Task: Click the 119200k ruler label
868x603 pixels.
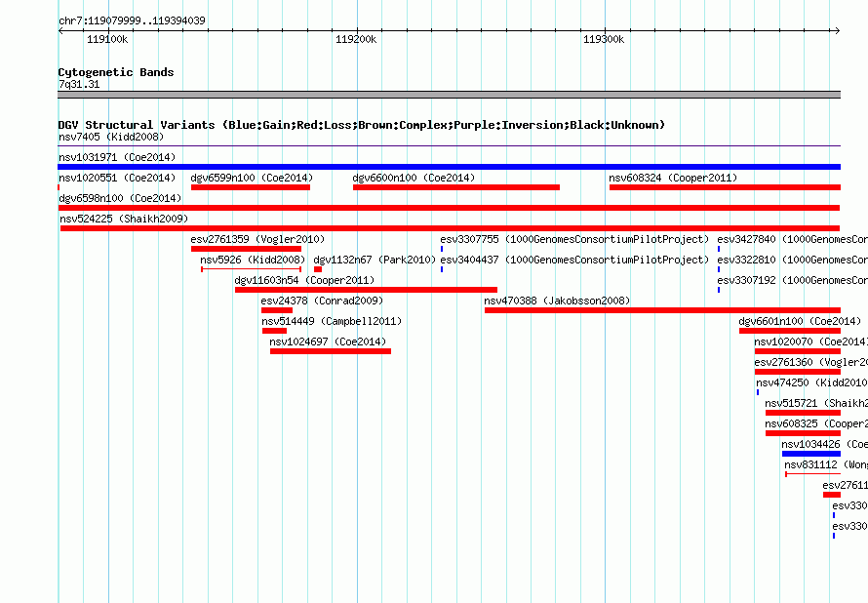Action: [356, 39]
